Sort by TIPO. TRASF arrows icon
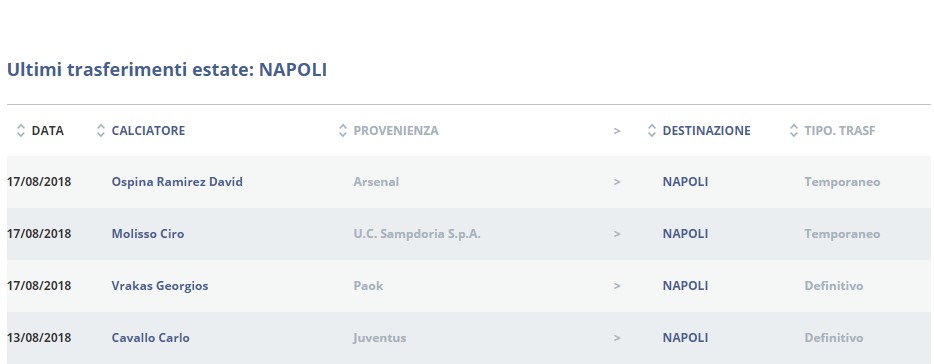 pos(793,130)
